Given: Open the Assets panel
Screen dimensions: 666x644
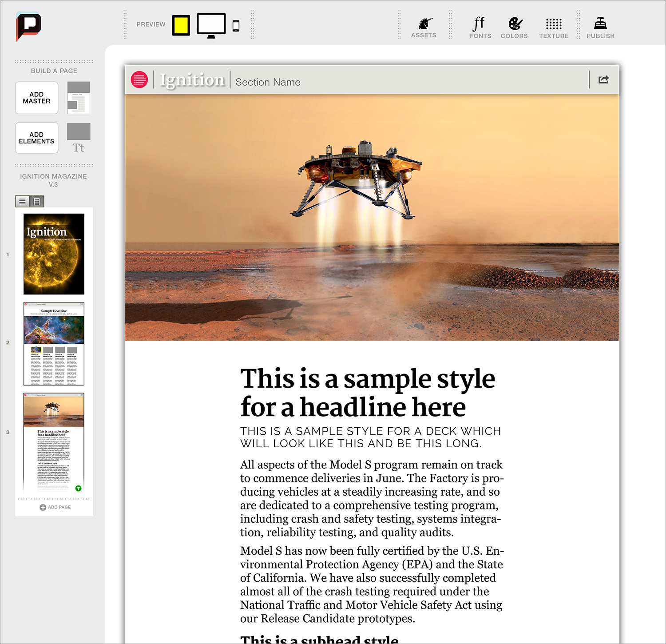Looking at the screenshot, I should 424,28.
